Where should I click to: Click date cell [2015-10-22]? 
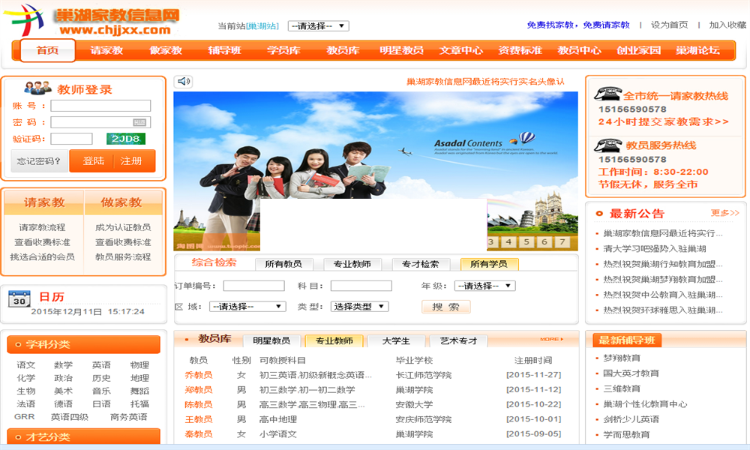[534, 405]
